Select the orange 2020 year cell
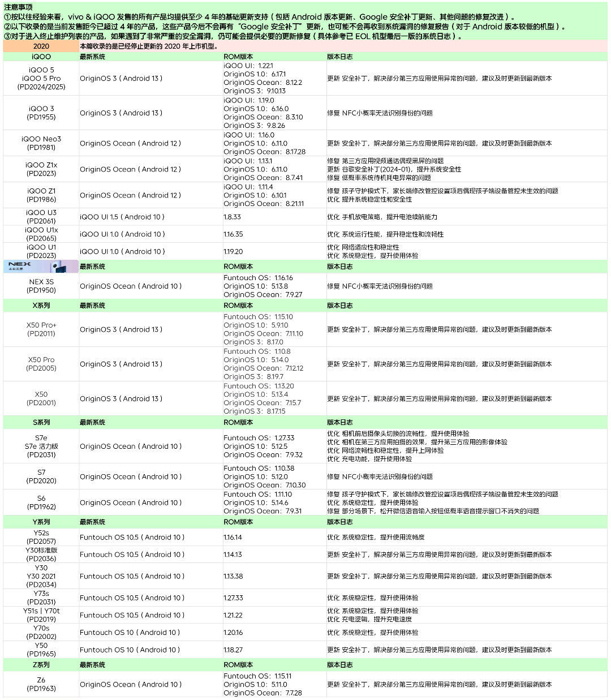 (41, 46)
